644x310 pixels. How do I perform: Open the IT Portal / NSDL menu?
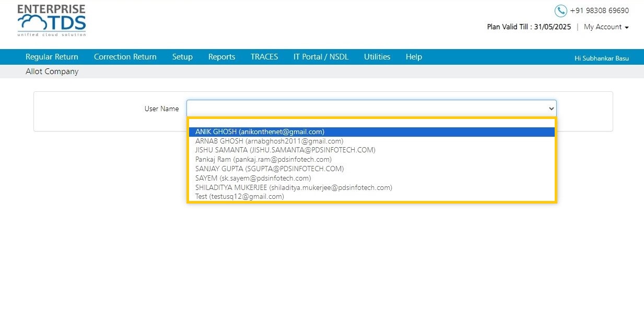321,57
